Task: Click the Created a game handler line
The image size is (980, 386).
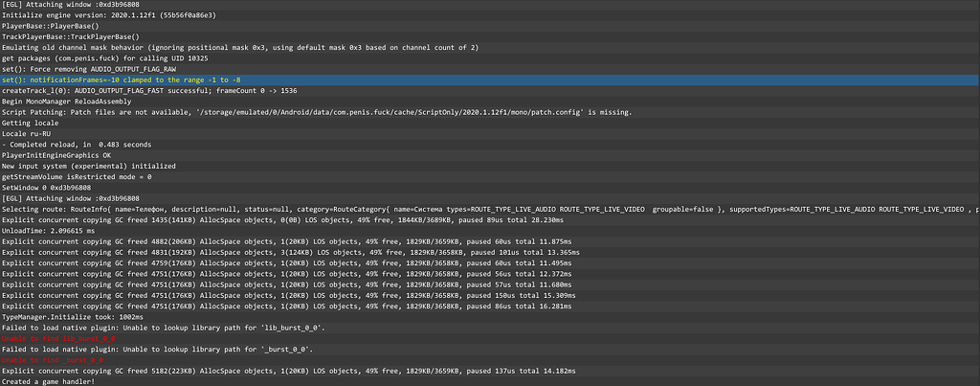Action: coord(50,381)
